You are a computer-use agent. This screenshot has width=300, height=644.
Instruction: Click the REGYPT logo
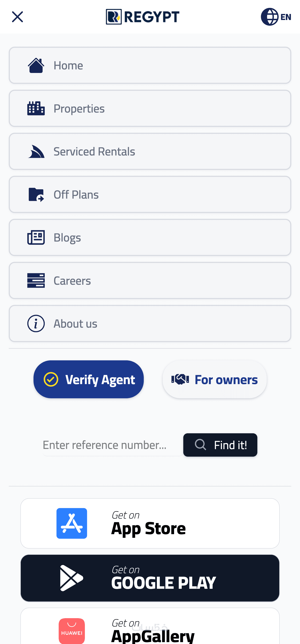[x=143, y=17]
